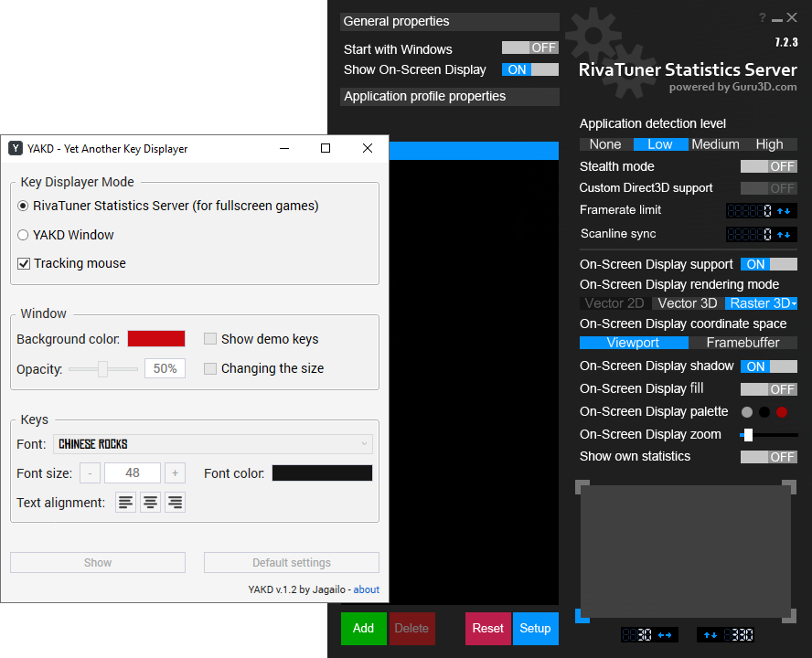Open Raster 3D dropdown arrow
The width and height of the screenshot is (812, 658).
click(x=795, y=304)
